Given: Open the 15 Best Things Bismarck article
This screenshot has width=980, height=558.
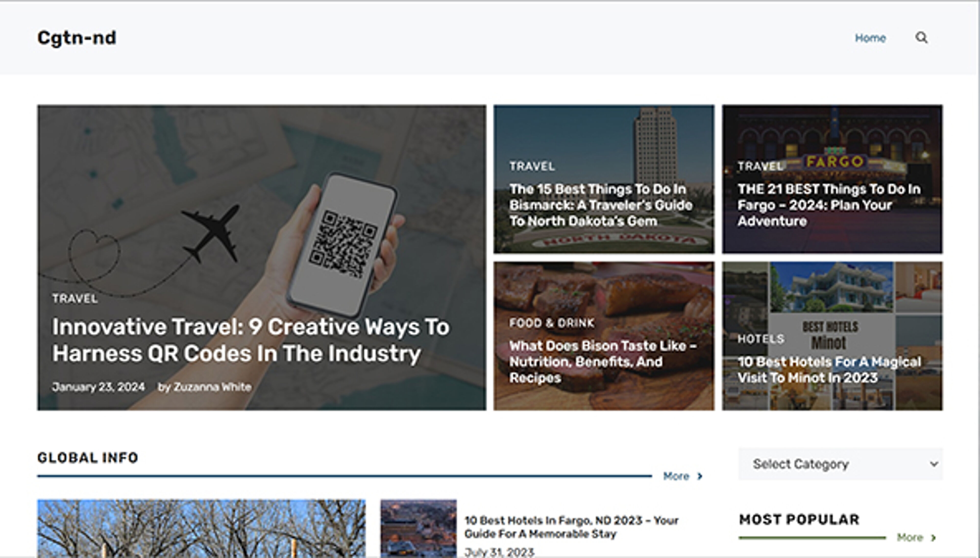Looking at the screenshot, I should tap(600, 205).
